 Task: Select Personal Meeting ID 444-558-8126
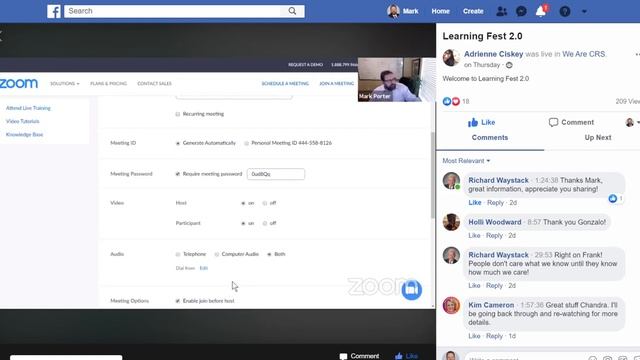(x=247, y=143)
